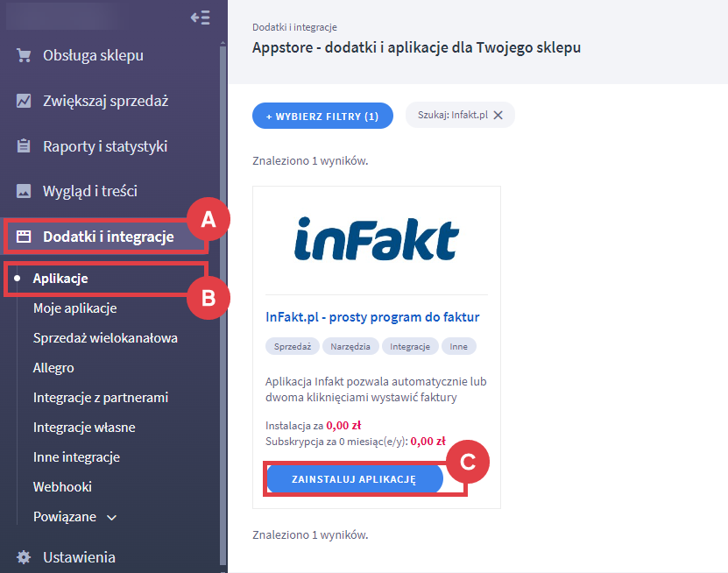Click the shopping cart icon for Obsługa sklepu
728x573 pixels.
pos(24,56)
